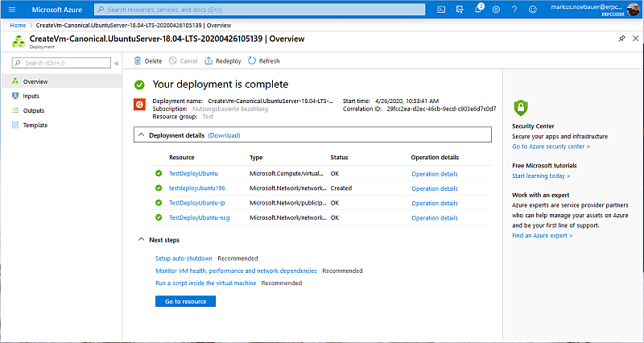The height and width of the screenshot is (343, 644).
Task: Open the help question mark
Action: click(514, 10)
